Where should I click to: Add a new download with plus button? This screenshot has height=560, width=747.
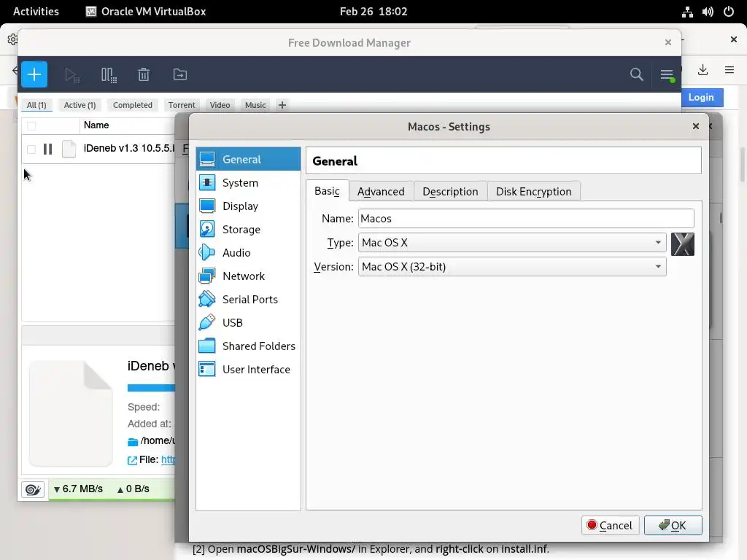tap(34, 74)
